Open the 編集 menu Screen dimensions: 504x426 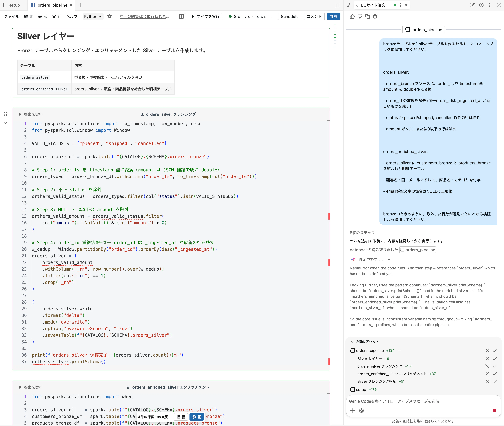[29, 16]
